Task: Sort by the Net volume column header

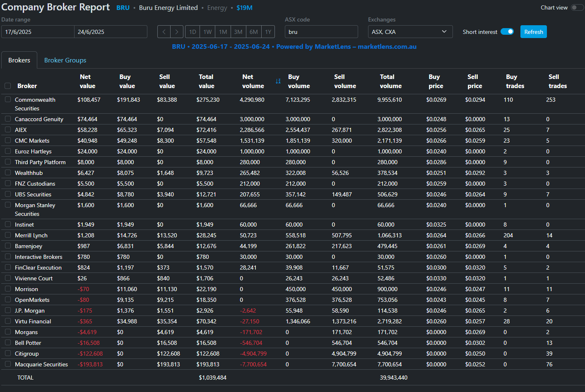Action: [x=253, y=81]
